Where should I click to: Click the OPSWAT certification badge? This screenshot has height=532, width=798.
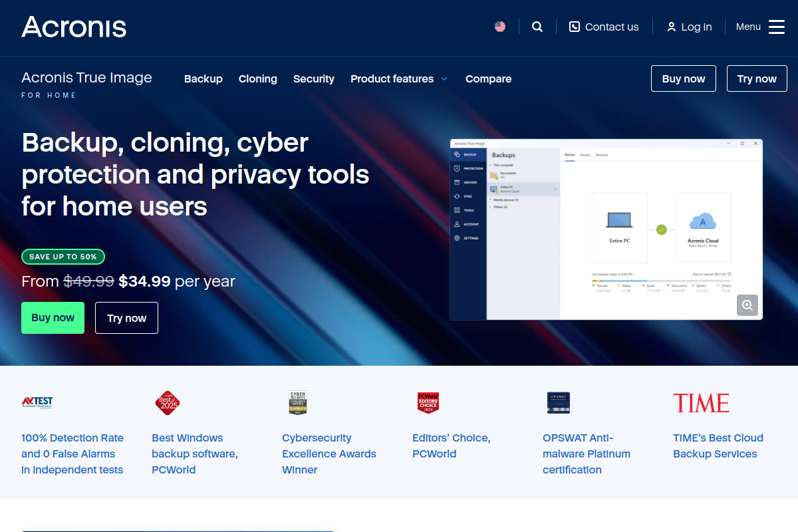[559, 403]
